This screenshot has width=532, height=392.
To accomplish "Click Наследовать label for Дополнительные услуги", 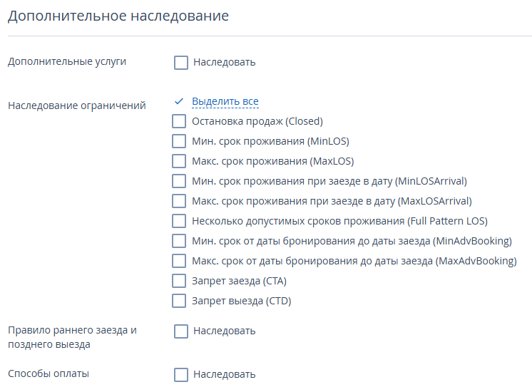I will click(224, 63).
